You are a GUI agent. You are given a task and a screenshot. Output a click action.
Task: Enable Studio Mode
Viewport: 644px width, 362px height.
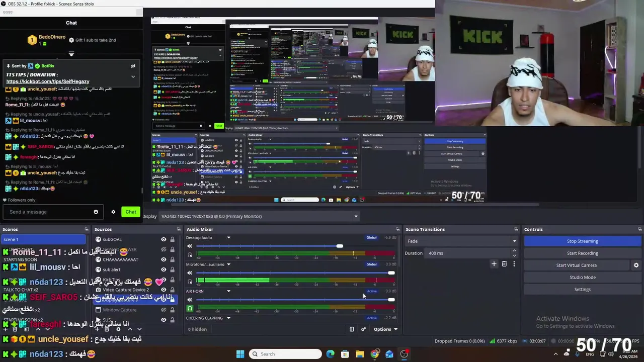point(583,278)
